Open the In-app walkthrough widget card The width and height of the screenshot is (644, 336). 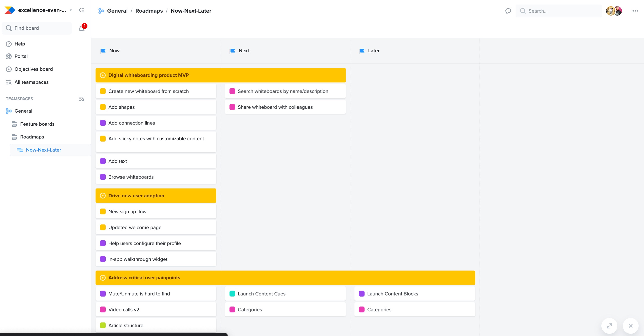tap(156, 259)
